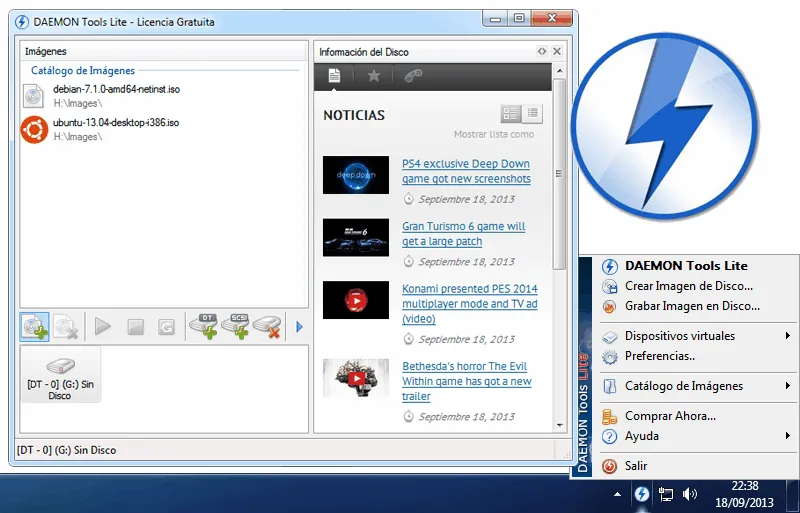This screenshot has width=800, height=513.
Task: Click DAEMON Tools tray icon in taskbar
Action: (x=641, y=494)
